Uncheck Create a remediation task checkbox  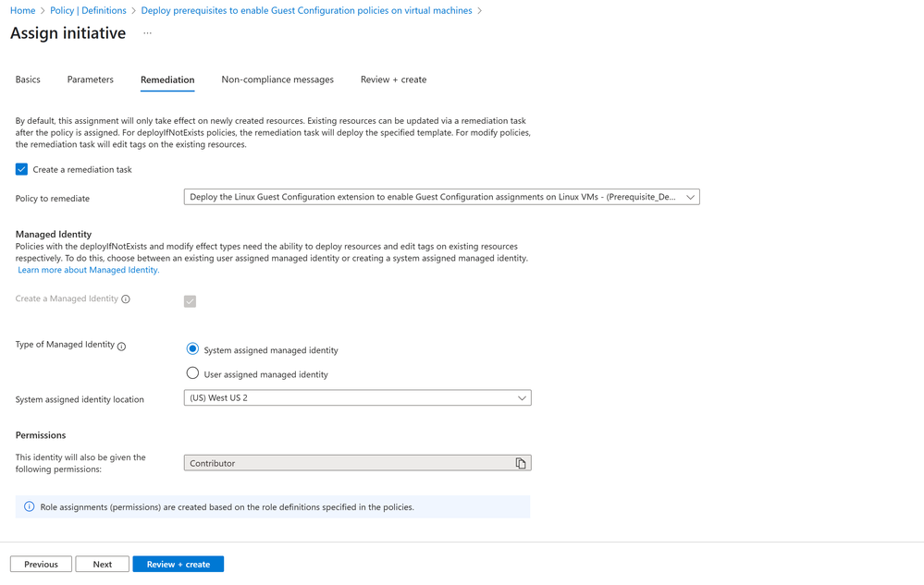click(22, 169)
